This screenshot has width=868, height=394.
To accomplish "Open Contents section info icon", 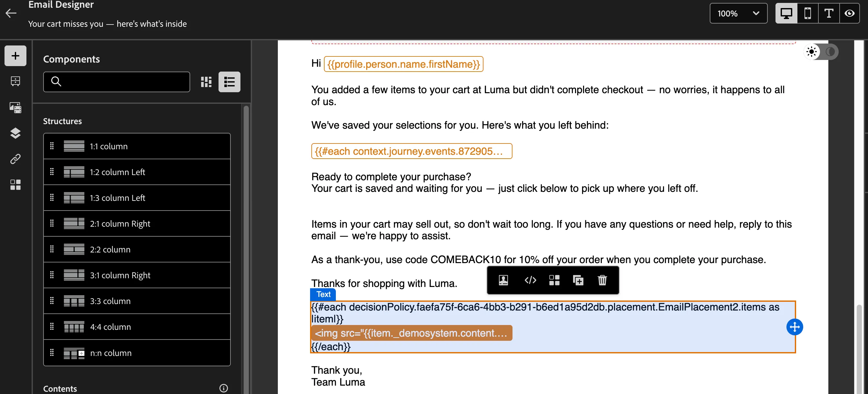I will coord(223,388).
